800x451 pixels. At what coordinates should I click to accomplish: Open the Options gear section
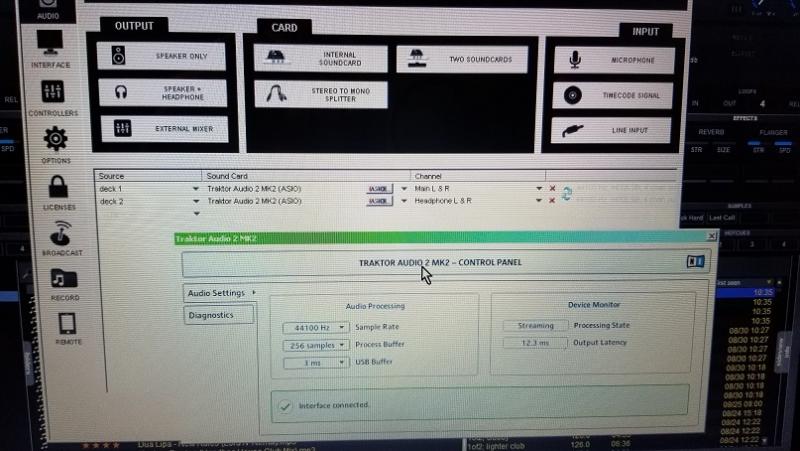56,145
